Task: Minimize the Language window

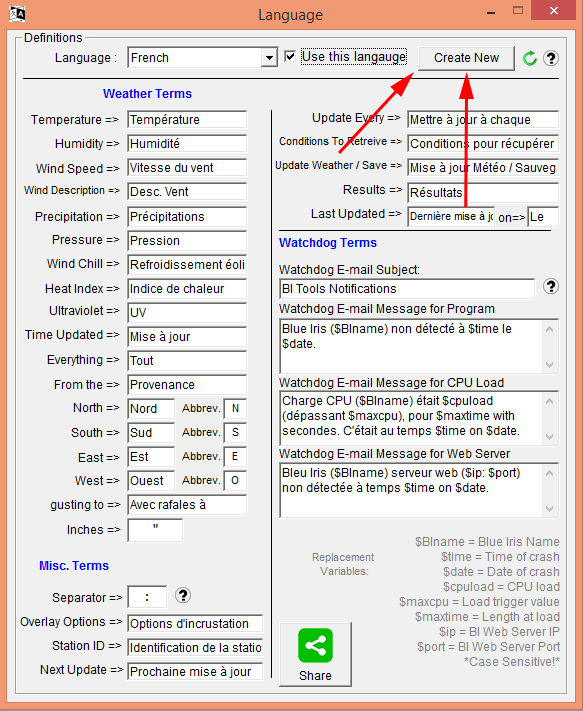Action: (491, 13)
